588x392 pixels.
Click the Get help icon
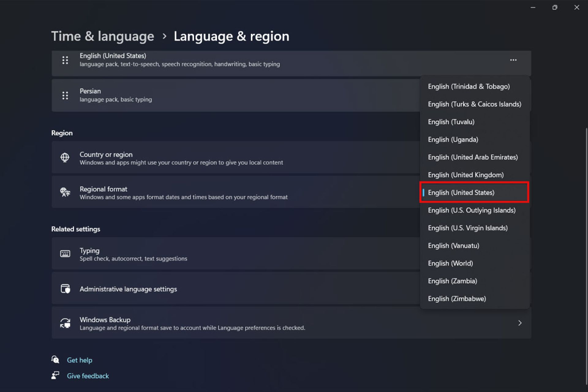coord(55,360)
